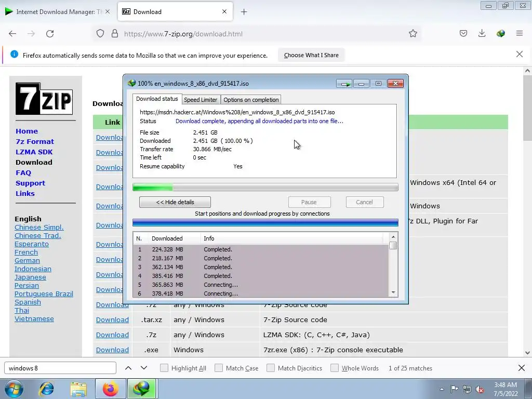The width and height of the screenshot is (532, 399).
Task: Close the Download tab
Action: [x=224, y=11]
